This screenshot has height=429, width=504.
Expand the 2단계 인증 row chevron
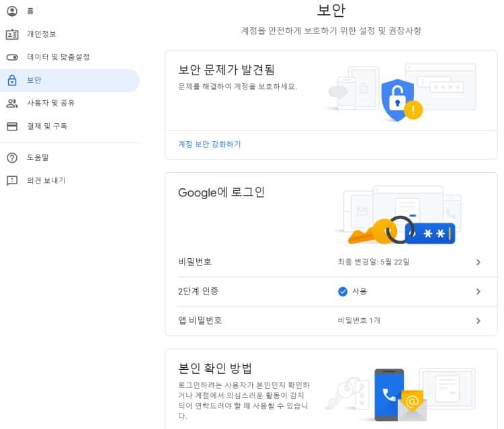[478, 292]
